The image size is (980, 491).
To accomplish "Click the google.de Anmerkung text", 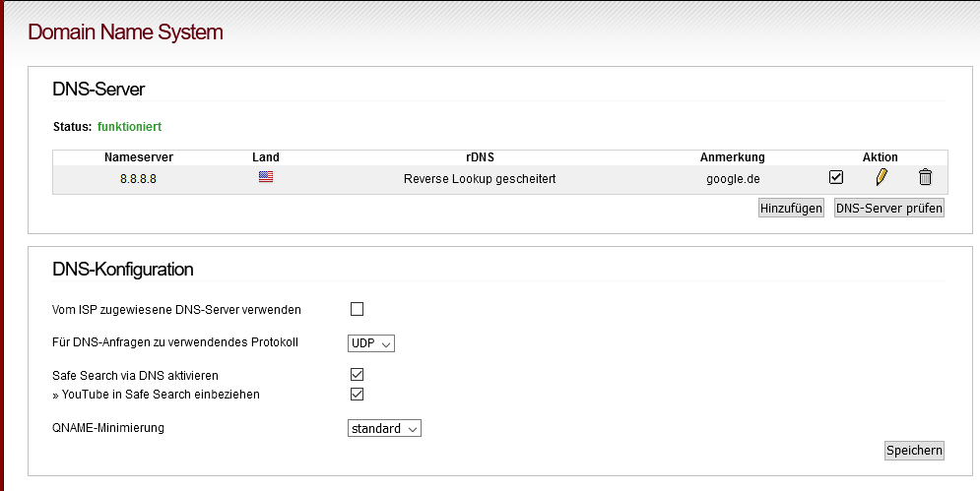I will point(733,179).
